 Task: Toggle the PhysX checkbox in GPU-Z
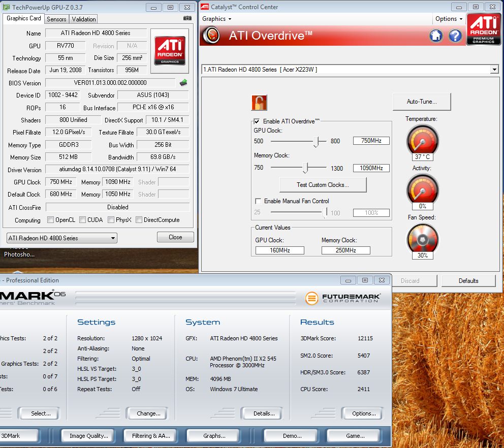[111, 220]
